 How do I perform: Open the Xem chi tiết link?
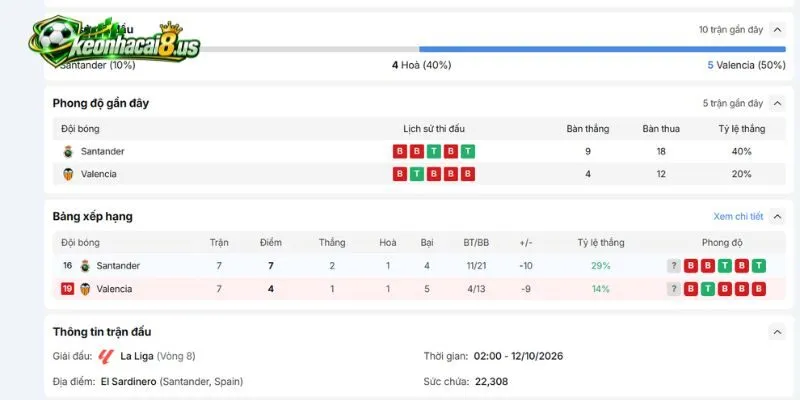tap(738, 217)
